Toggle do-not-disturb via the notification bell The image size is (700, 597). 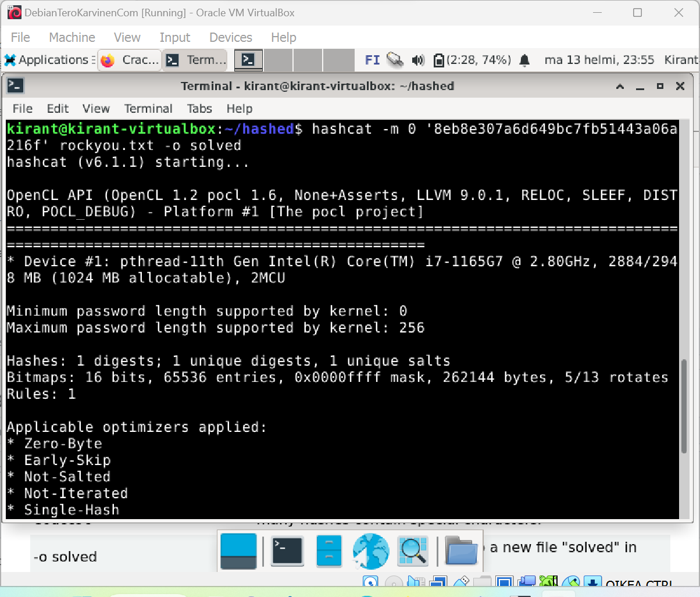tap(524, 59)
